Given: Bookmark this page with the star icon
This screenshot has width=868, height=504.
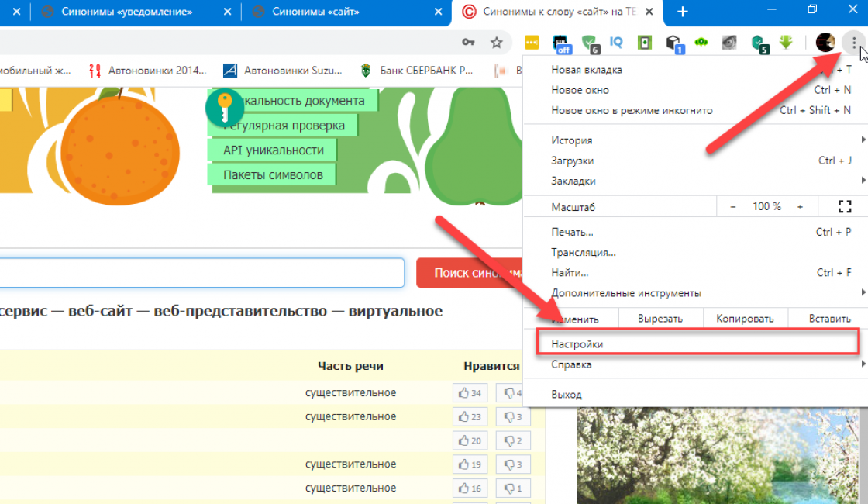Looking at the screenshot, I should [x=497, y=43].
